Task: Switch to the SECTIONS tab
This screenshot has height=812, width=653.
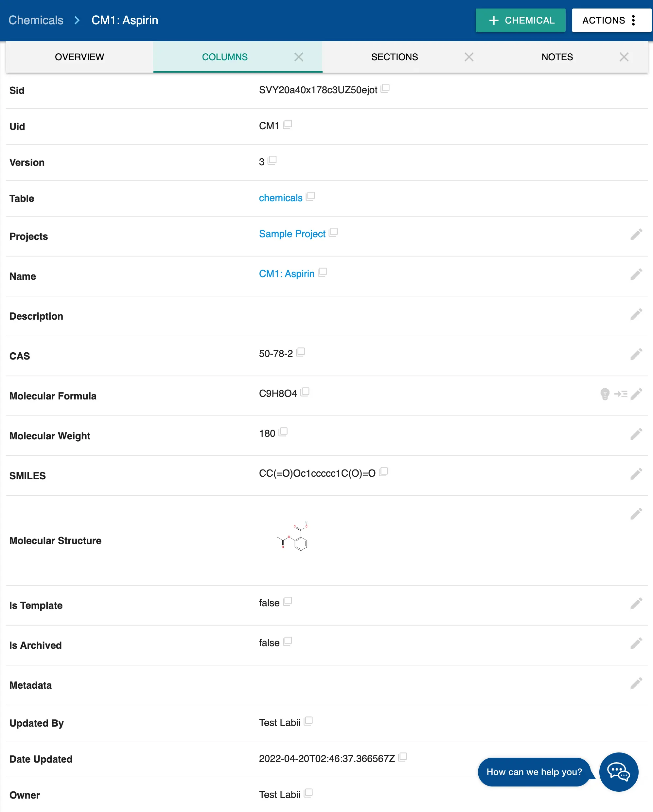Action: (394, 57)
